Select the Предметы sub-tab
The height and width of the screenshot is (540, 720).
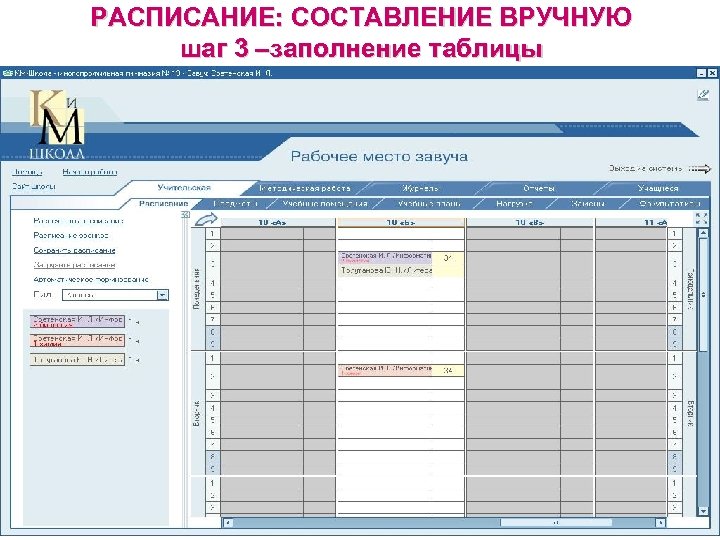[236, 203]
